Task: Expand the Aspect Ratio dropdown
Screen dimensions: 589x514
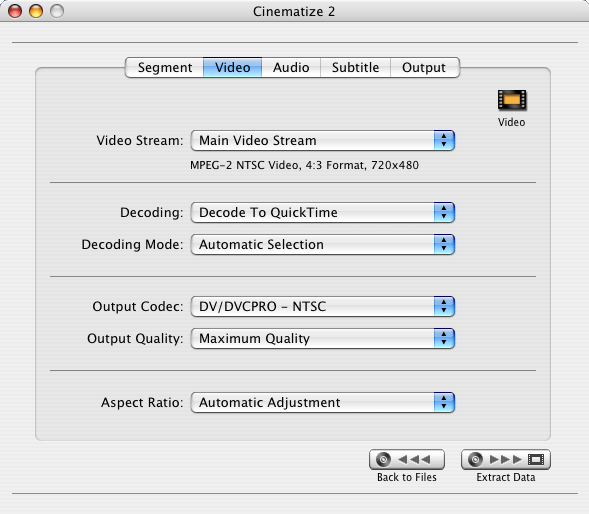Action: [323, 402]
